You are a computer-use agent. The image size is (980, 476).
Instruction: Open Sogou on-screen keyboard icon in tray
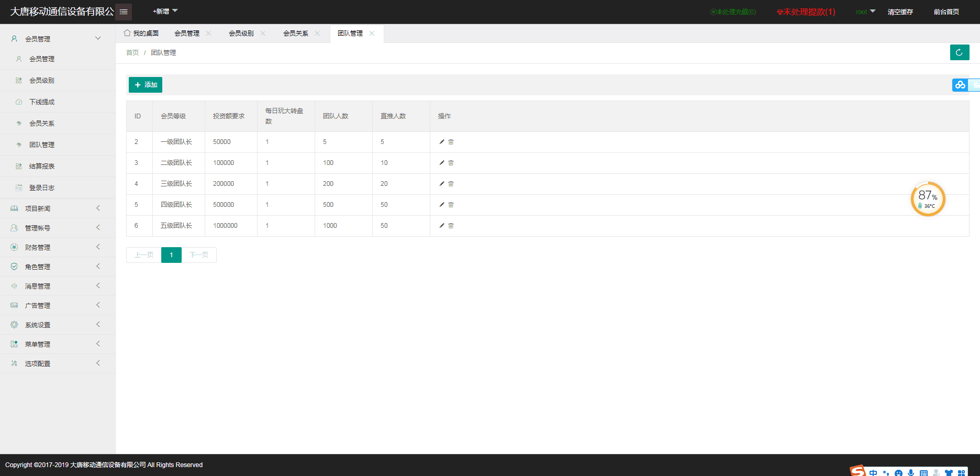tap(924, 472)
